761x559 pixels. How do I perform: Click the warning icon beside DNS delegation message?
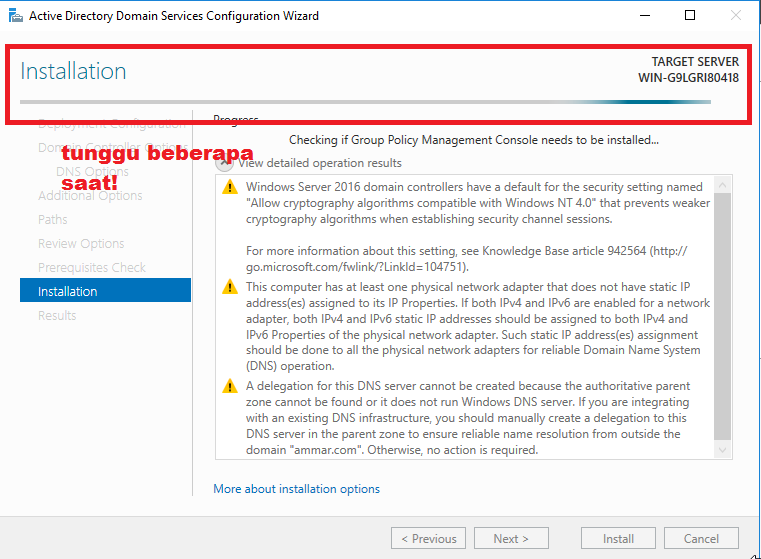230,386
